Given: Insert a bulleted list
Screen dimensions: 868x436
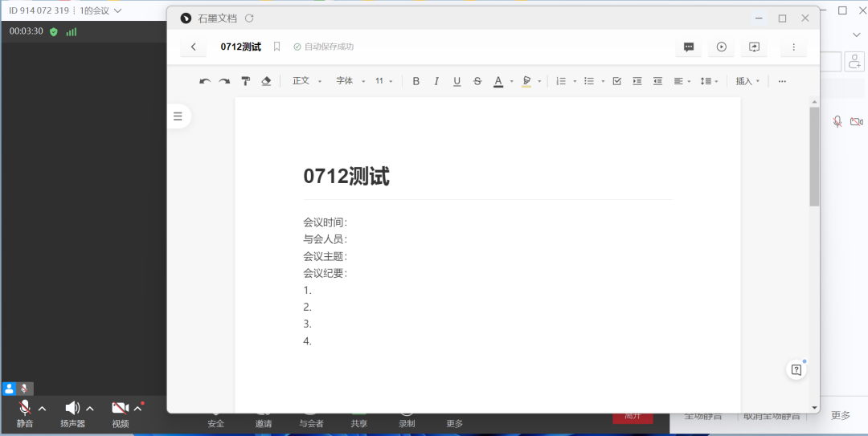Looking at the screenshot, I should [589, 81].
